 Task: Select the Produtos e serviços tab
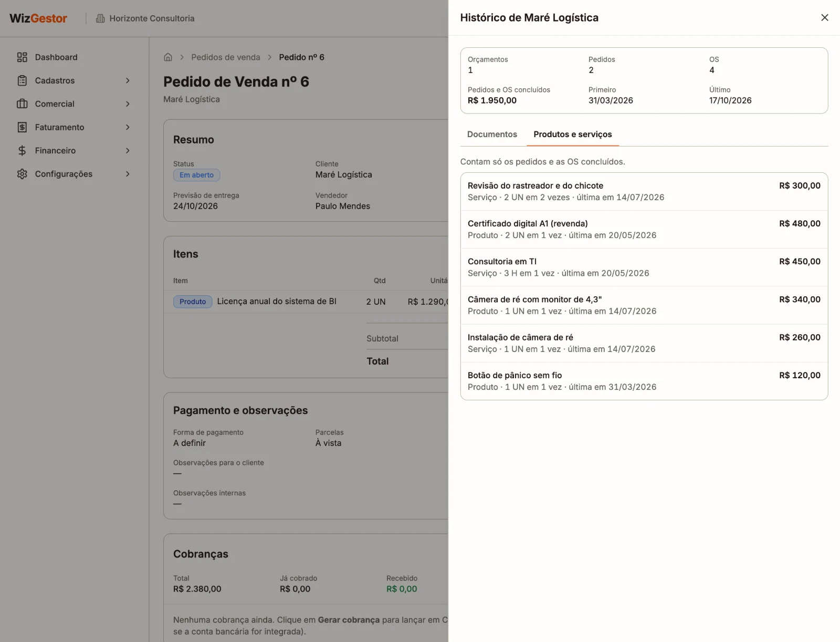(573, 134)
